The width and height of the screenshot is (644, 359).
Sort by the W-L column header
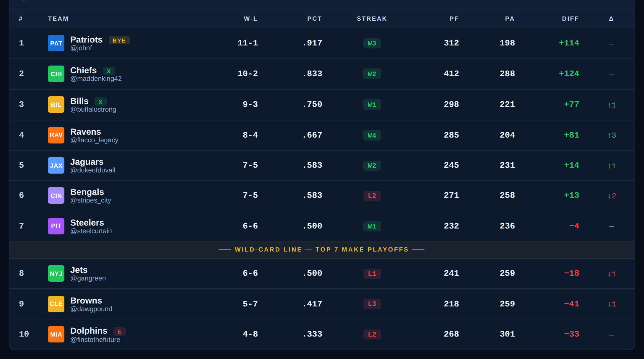251,19
